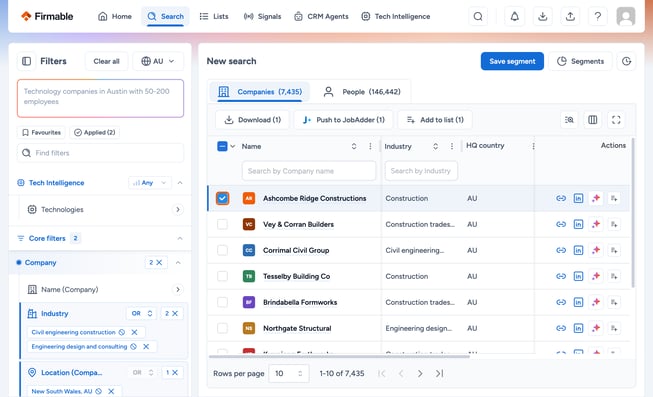Remove Civil engineering construction filter chip
This screenshot has height=397, width=653.
pyautogui.click(x=134, y=332)
